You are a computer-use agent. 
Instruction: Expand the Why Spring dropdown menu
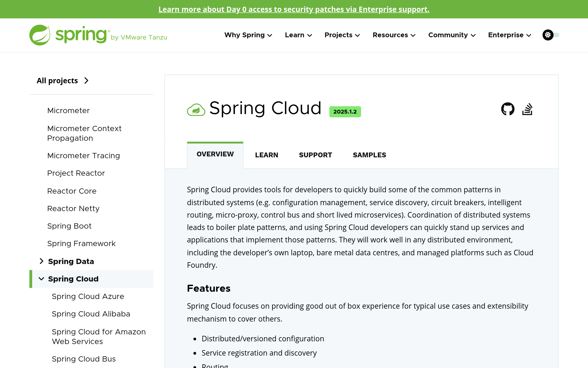[x=248, y=35]
